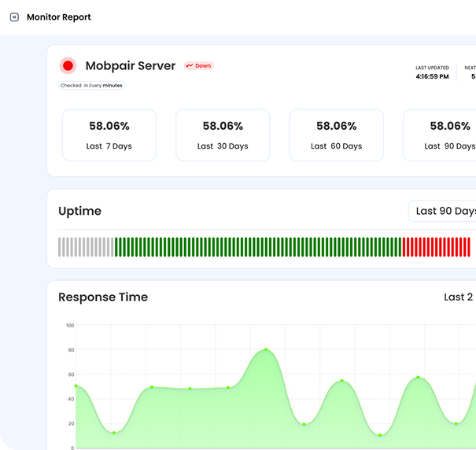
Task: Open the Last 90 Days uptime card
Action: (x=440, y=135)
